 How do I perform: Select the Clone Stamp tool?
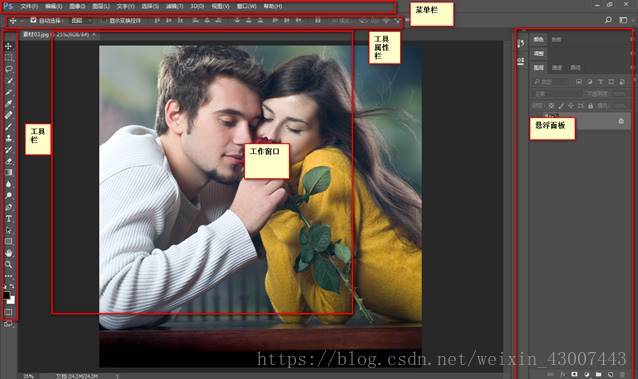tap(9, 138)
